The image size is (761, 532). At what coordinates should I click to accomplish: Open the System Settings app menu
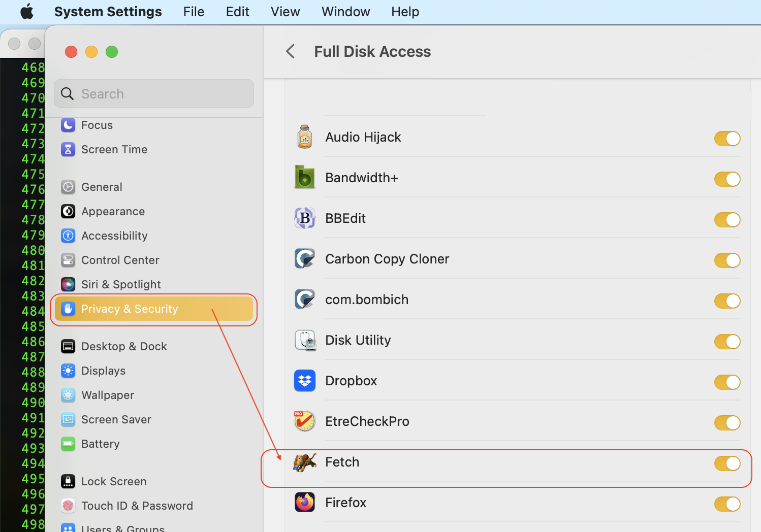[x=108, y=12]
